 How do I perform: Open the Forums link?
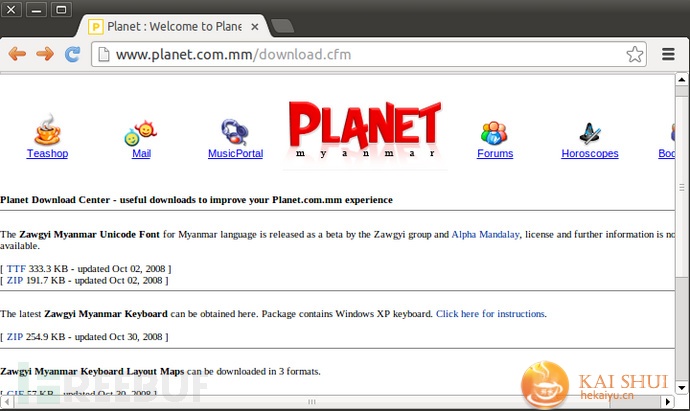495,154
